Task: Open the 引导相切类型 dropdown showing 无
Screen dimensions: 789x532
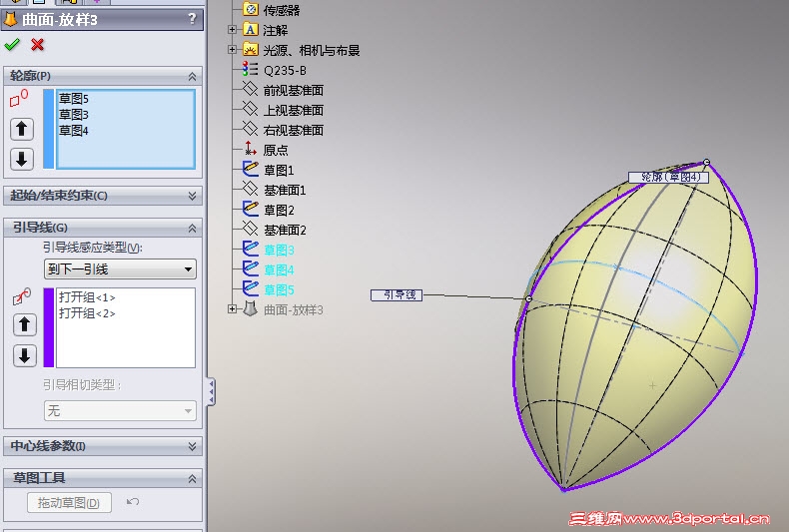Action: click(120, 411)
